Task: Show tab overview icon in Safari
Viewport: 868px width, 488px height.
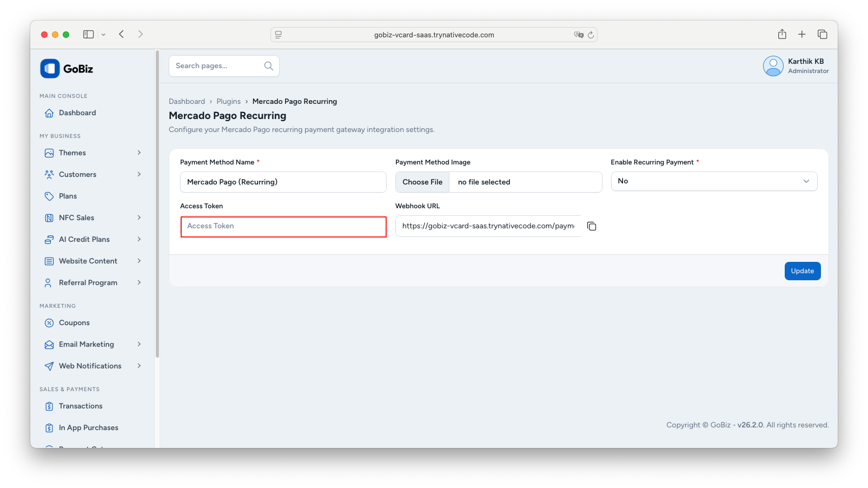Action: tap(823, 35)
